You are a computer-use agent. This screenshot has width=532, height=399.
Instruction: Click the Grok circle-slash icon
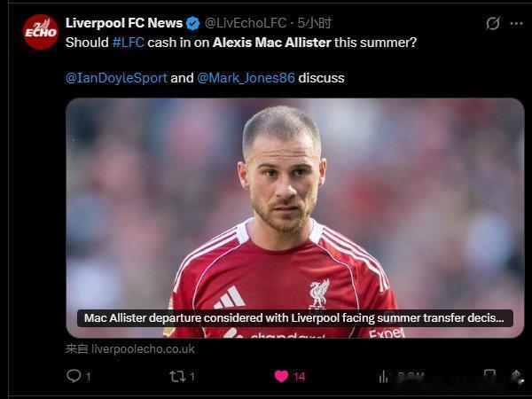(x=493, y=23)
